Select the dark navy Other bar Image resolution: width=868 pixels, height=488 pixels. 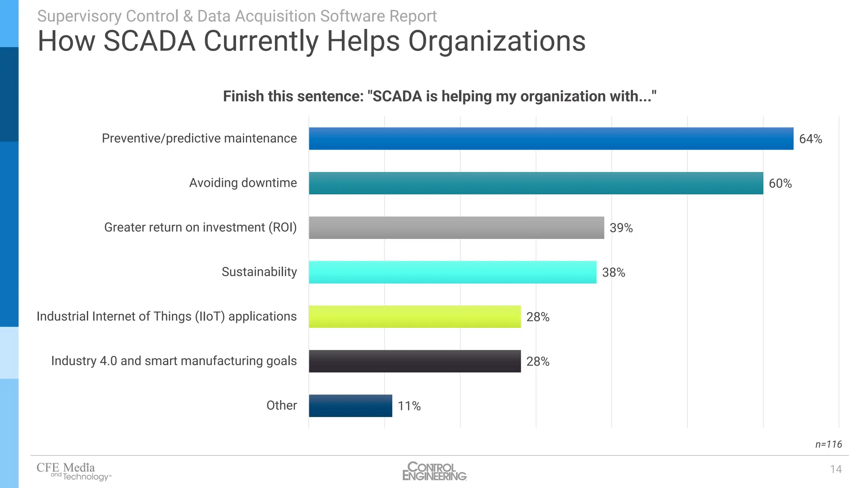pos(351,405)
